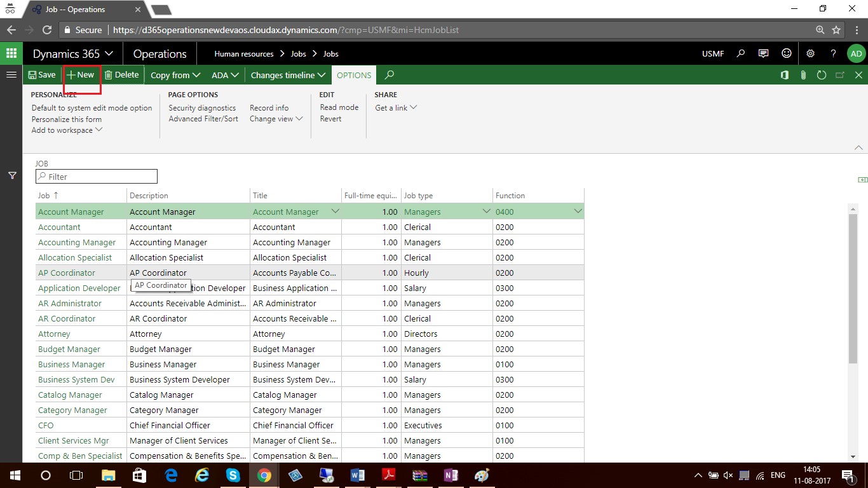Click Personalize this form
868x488 pixels.
tap(67, 119)
